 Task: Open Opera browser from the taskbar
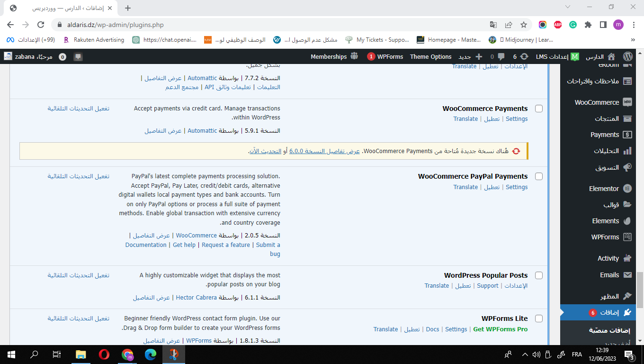104,354
